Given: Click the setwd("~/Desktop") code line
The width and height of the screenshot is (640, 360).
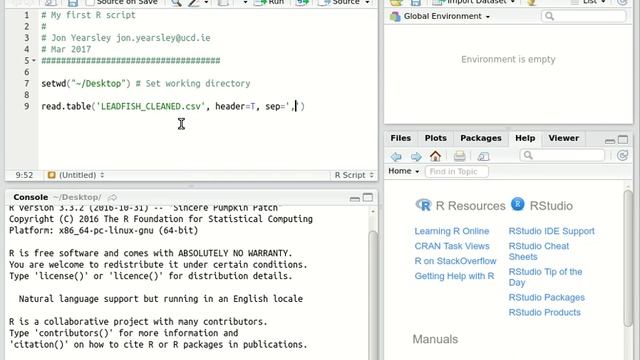Looking at the screenshot, I should point(146,83).
